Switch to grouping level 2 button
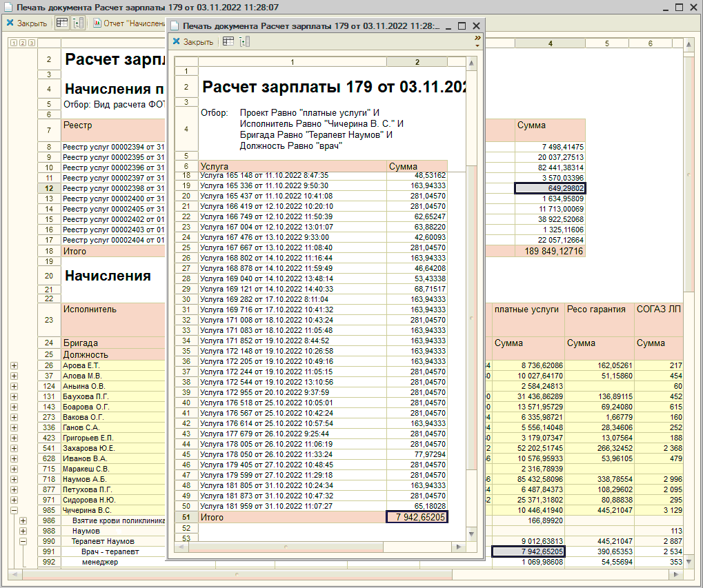 [x=22, y=43]
